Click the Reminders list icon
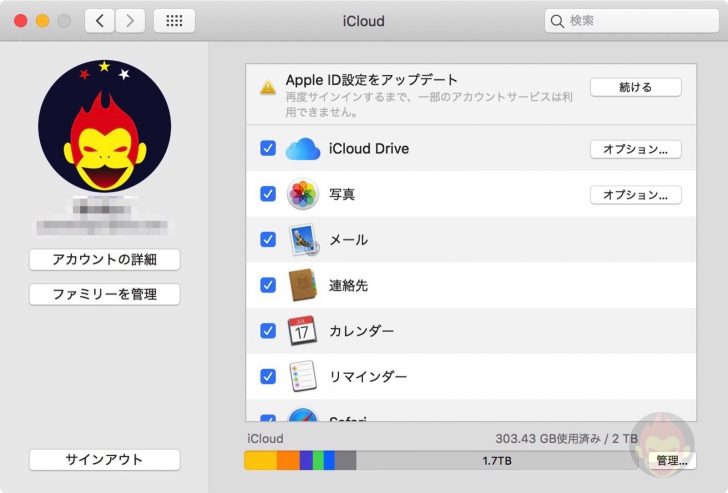 pos(303,376)
